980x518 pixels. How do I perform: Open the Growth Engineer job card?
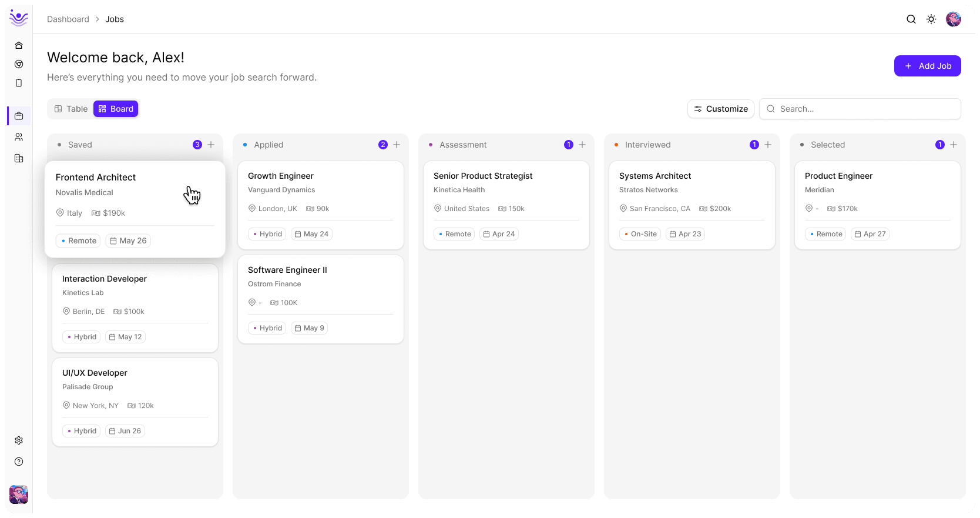point(321,205)
